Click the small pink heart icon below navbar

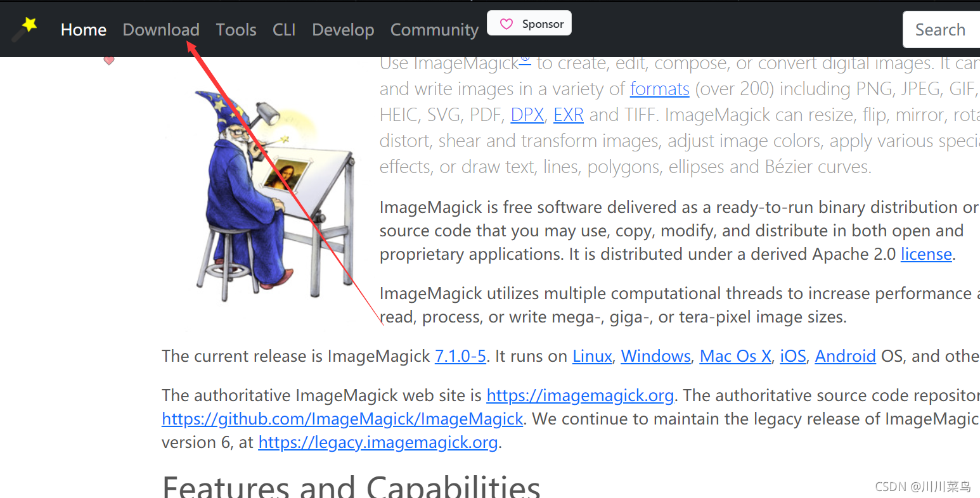point(109,60)
